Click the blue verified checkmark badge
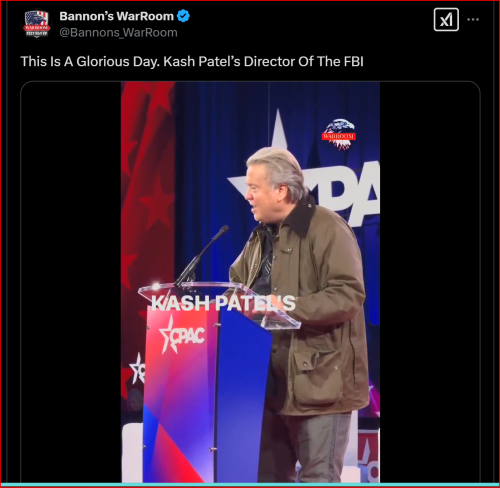 coord(183,16)
